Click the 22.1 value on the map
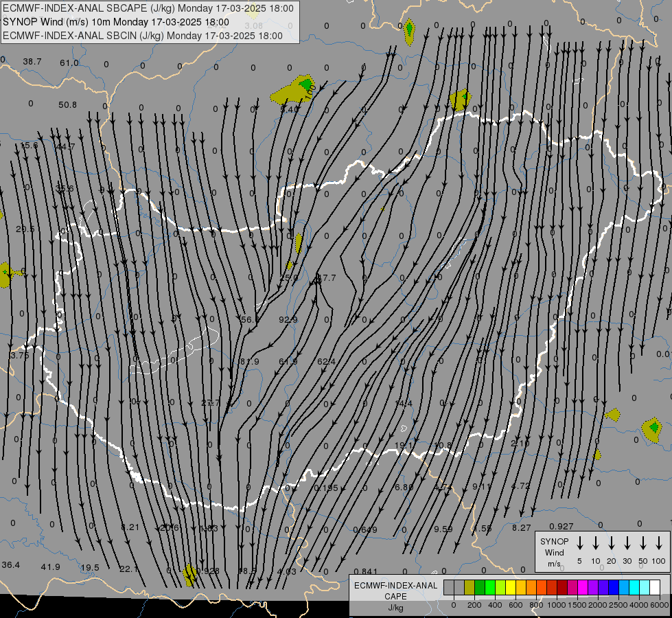This screenshot has width=672, height=618. point(129,569)
